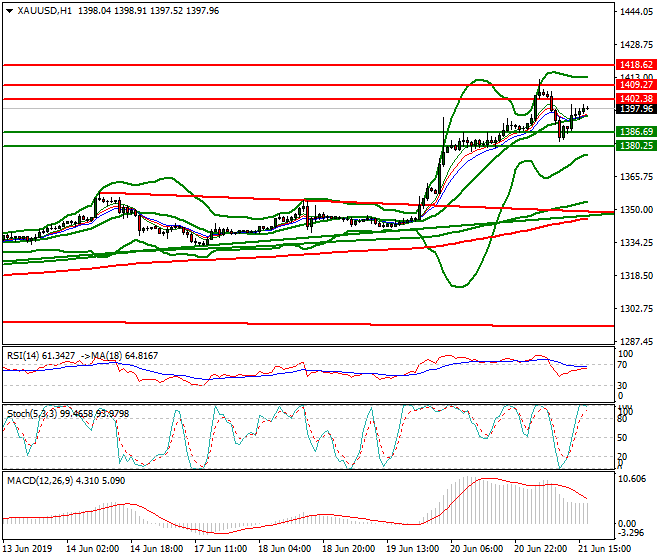Image resolution: width=660 pixels, height=560 pixels.
Task: Click the current price label 1397.96
Action: (x=636, y=109)
